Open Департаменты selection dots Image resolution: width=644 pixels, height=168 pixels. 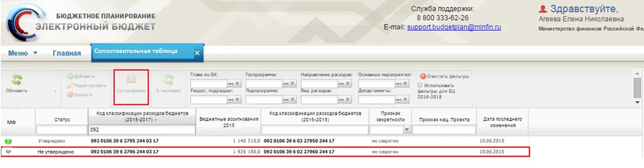[x=399, y=100]
